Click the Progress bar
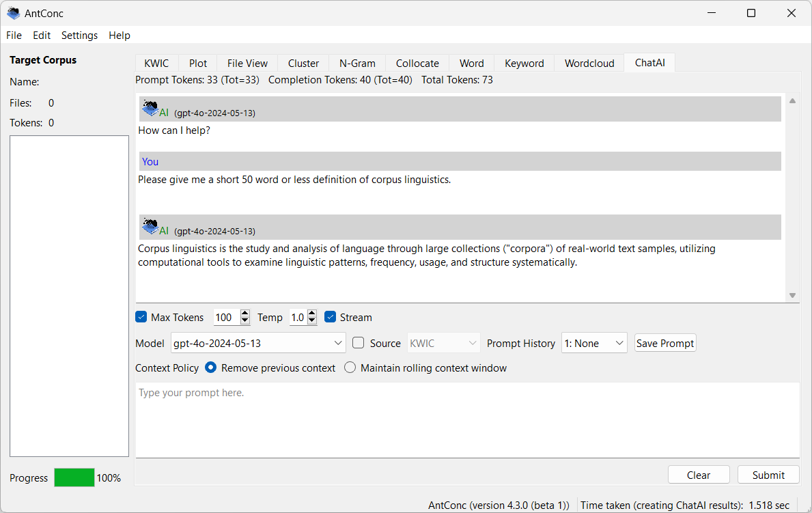812x513 pixels. (74, 477)
